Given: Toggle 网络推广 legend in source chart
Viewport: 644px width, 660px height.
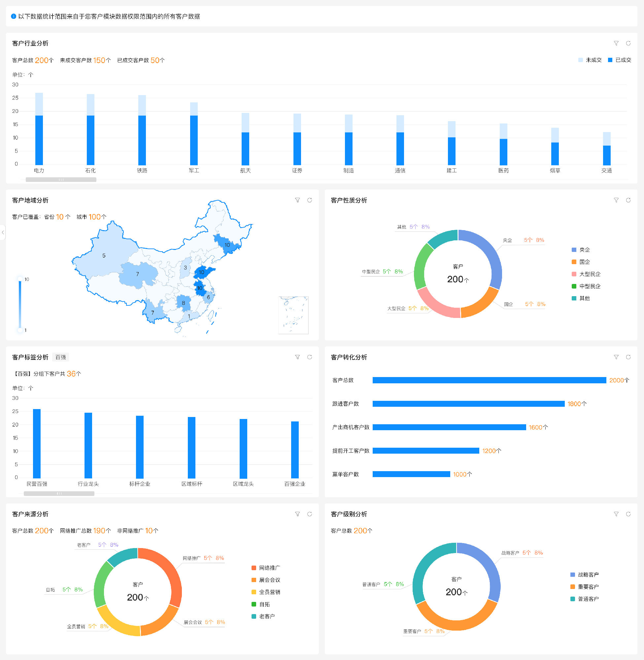Looking at the screenshot, I should (266, 568).
